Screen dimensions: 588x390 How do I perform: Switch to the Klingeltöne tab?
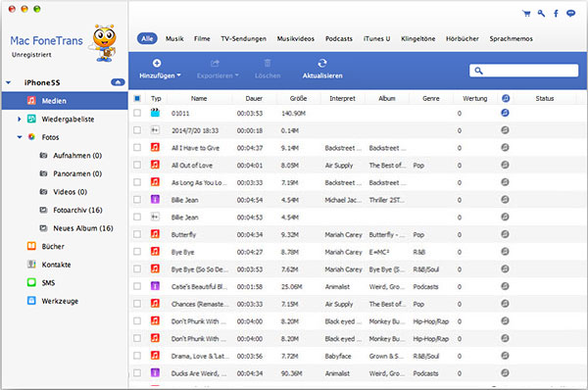[x=418, y=38]
